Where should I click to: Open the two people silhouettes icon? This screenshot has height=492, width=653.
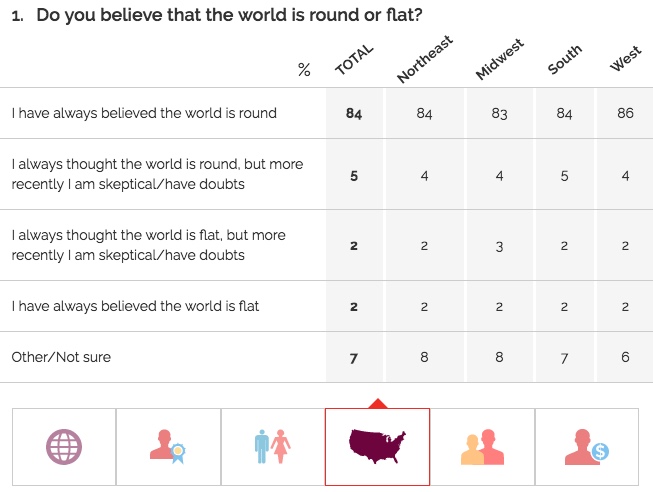[482, 446]
